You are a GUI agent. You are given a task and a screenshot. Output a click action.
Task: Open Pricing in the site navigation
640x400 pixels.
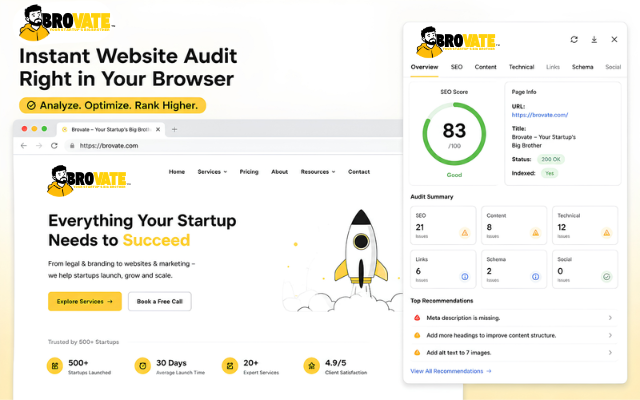point(249,172)
